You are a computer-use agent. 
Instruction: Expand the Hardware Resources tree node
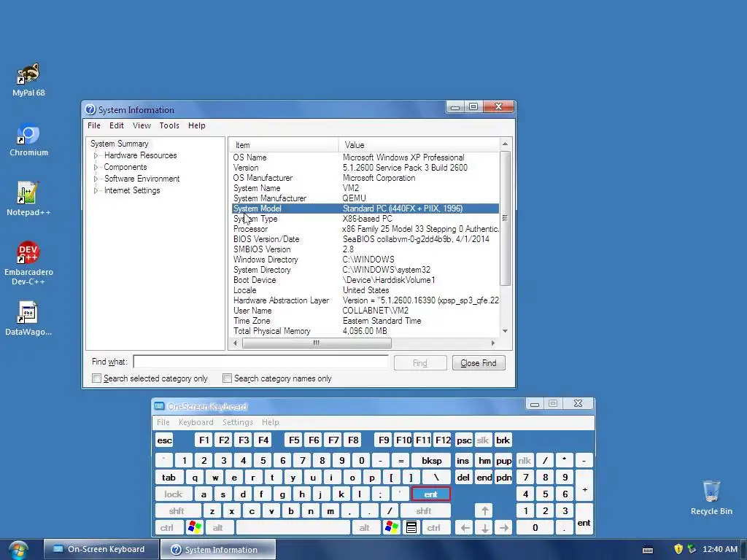[x=96, y=155]
